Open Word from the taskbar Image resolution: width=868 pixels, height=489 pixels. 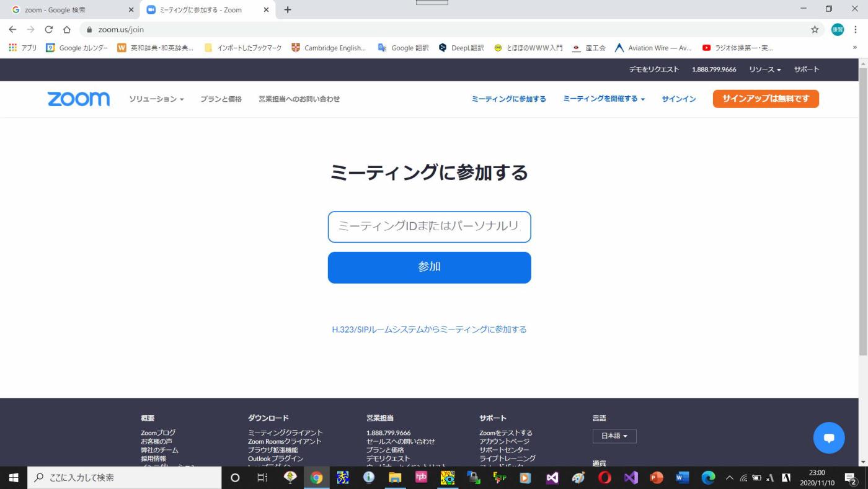click(x=682, y=477)
